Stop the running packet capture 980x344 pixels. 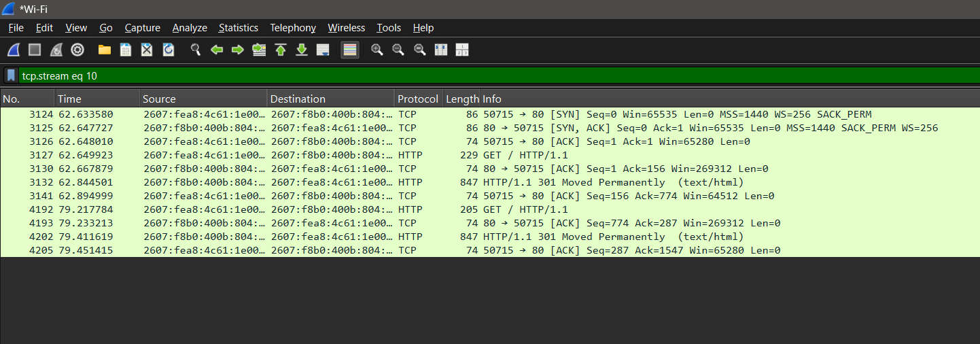point(35,50)
